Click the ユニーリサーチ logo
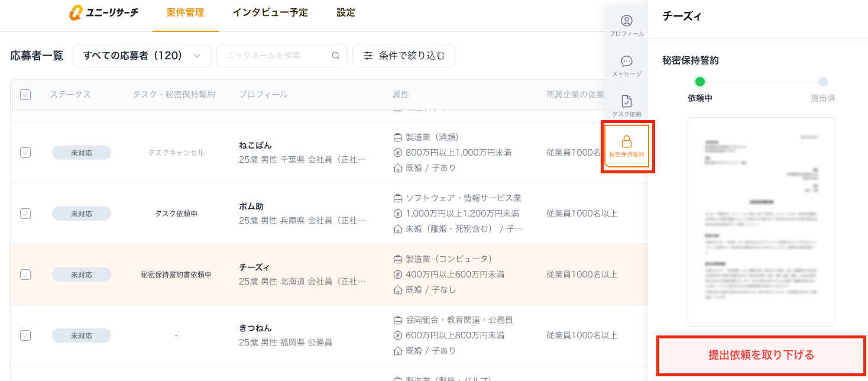Viewport: 868px width, 381px height. [x=103, y=12]
